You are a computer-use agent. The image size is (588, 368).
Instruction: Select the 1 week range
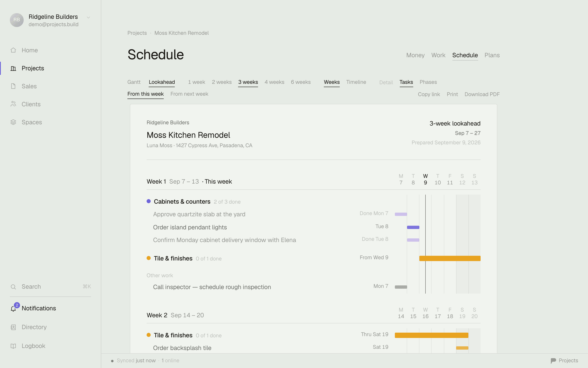point(197,82)
